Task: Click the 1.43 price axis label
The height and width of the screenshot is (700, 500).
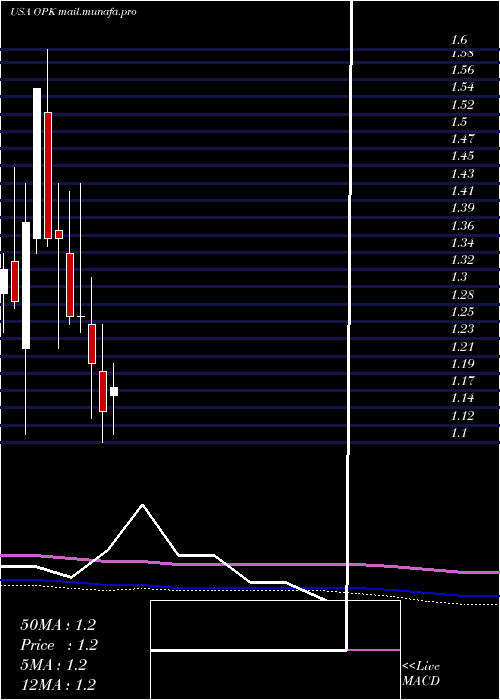Action: 462,174
